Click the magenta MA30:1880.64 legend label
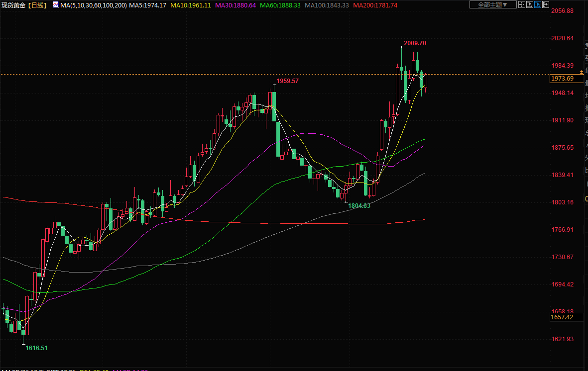This screenshot has height=371, width=588. [x=235, y=5]
